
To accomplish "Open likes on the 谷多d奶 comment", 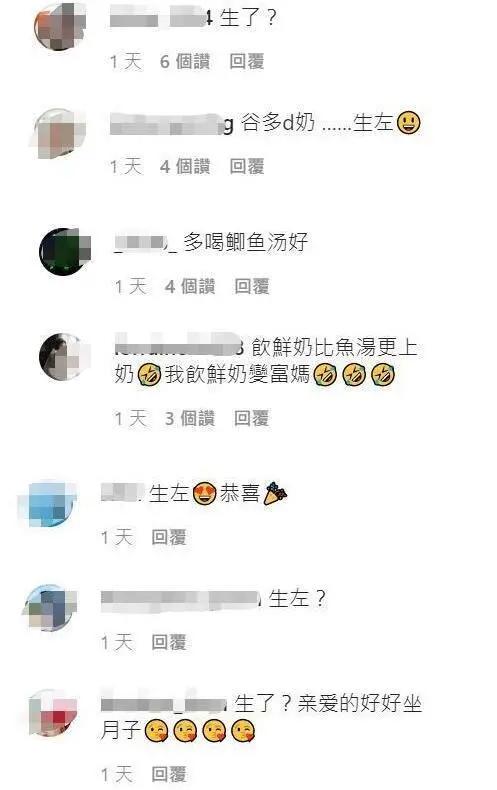I will pyautogui.click(x=184, y=166).
